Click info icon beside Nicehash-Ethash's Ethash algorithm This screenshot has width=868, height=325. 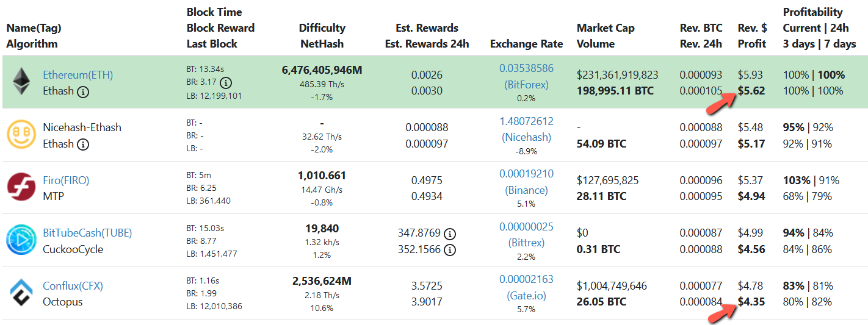(83, 145)
